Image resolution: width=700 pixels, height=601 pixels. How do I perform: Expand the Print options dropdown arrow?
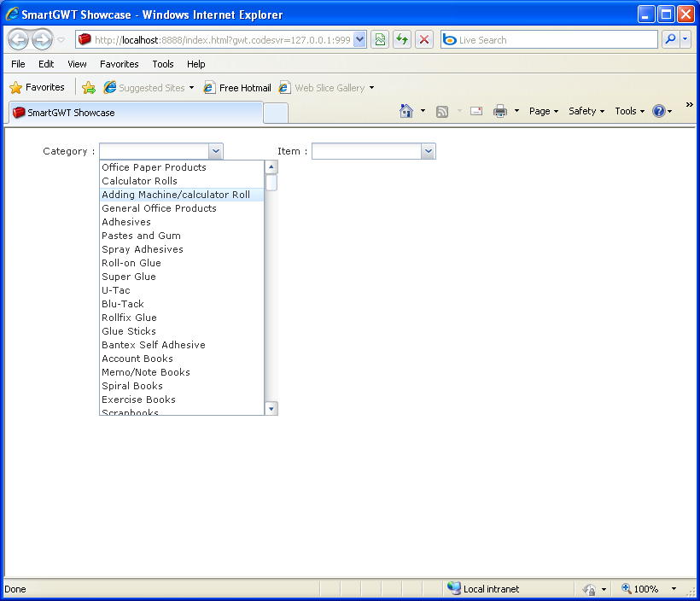click(517, 111)
